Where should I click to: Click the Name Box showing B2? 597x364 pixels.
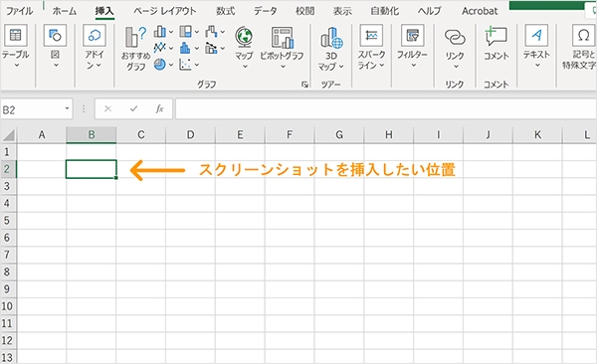[x=31, y=109]
